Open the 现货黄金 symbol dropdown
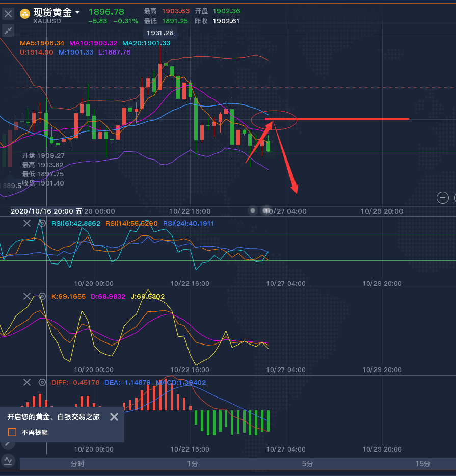456x476 pixels. (x=77, y=12)
